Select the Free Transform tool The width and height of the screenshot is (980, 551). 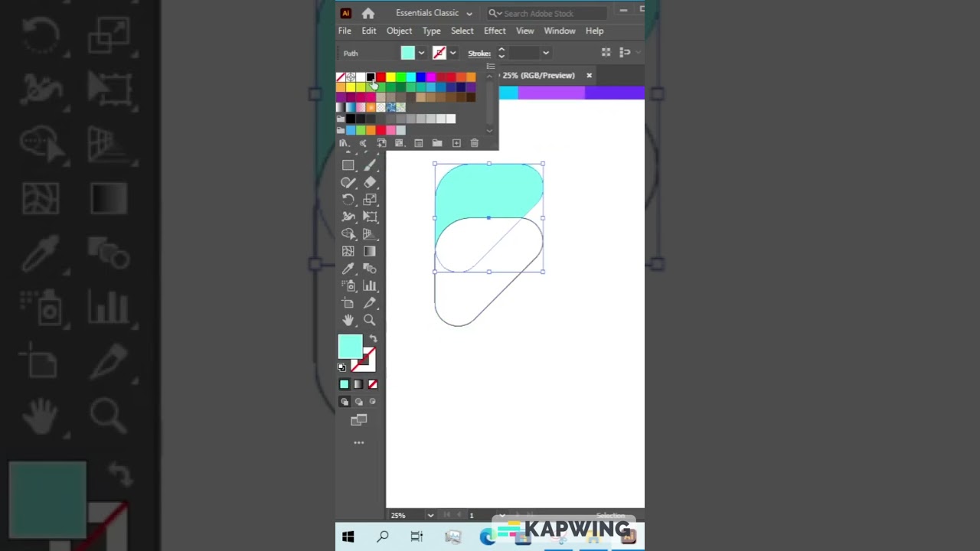click(x=370, y=217)
